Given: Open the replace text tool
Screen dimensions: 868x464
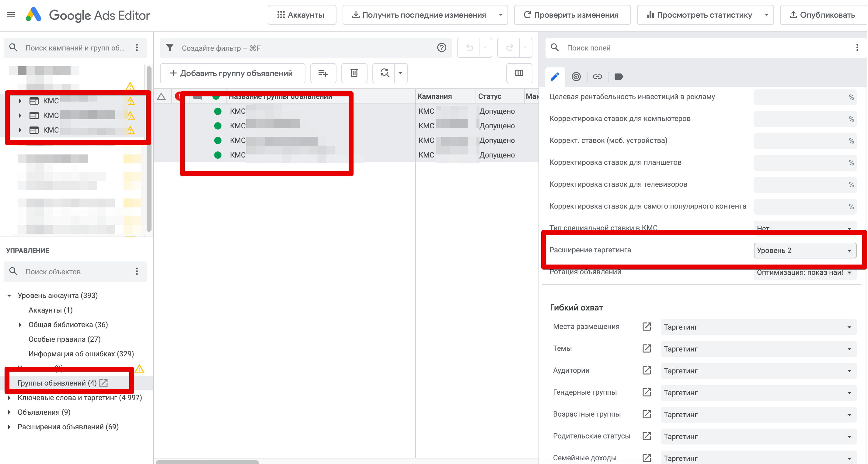Looking at the screenshot, I should click(385, 73).
